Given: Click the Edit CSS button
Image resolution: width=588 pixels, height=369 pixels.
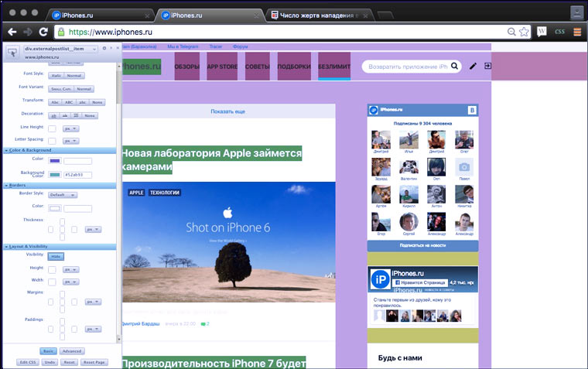Looking at the screenshot, I should pyautogui.click(x=28, y=362).
